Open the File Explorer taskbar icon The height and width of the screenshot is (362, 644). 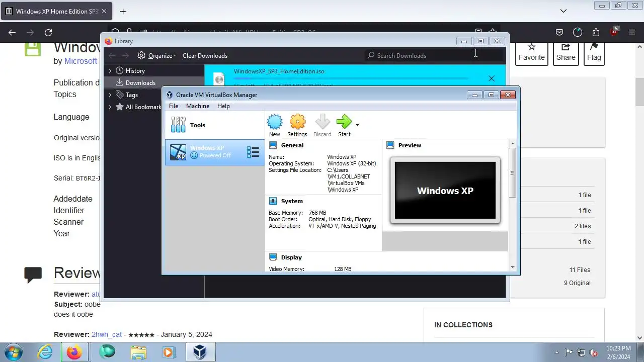tap(138, 352)
